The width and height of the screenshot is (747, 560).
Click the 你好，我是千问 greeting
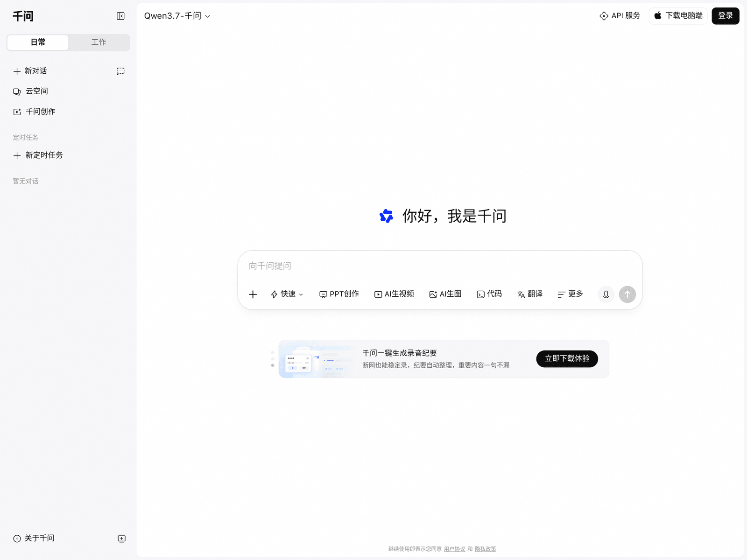454,216
